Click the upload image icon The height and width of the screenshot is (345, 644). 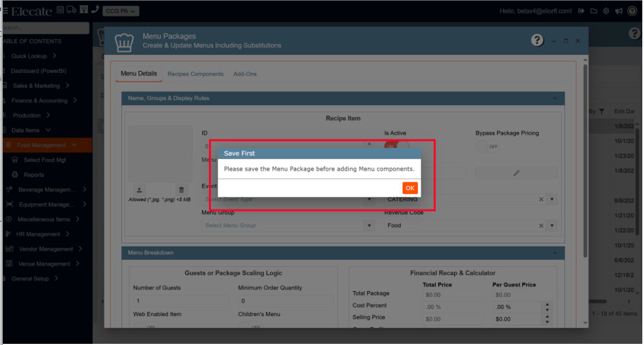tap(139, 190)
